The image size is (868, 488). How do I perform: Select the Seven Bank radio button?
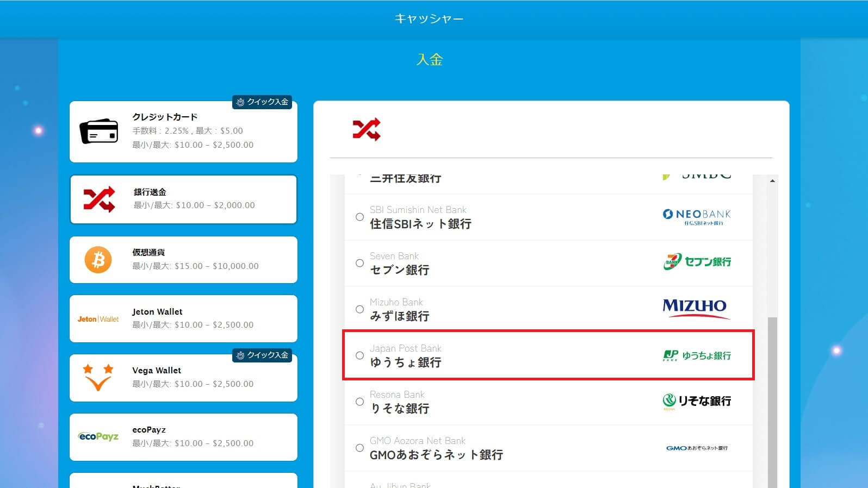(359, 263)
